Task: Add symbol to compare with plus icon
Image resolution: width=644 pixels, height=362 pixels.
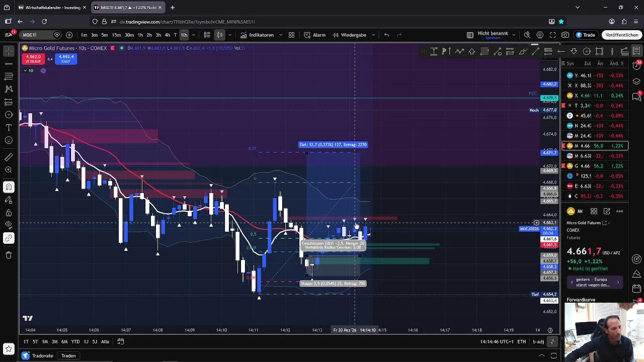Action: (69, 35)
